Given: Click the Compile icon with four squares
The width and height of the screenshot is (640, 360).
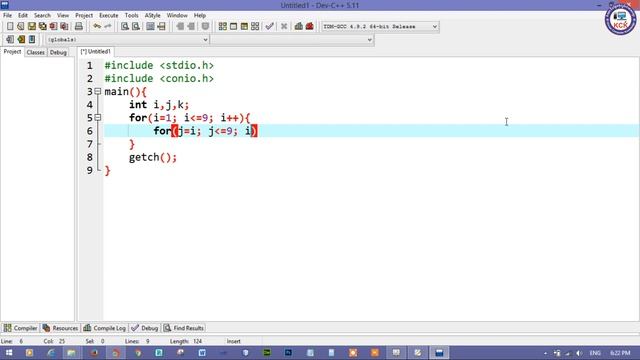Looking at the screenshot, I should point(222,27).
